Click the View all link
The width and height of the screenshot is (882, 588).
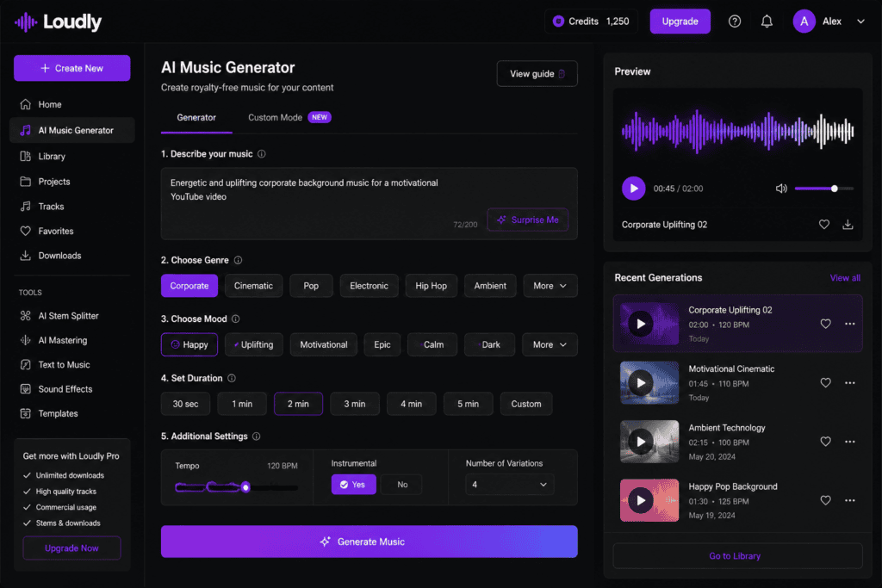(845, 278)
